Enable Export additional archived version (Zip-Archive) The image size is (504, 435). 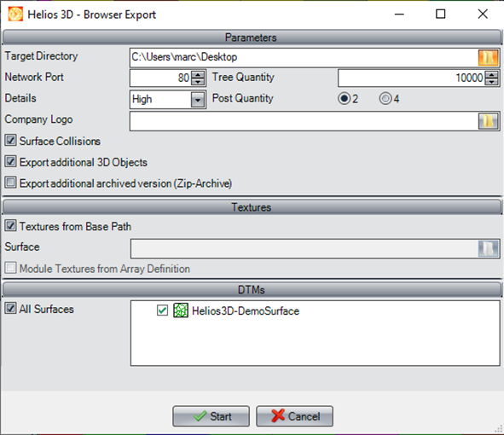(x=10, y=183)
